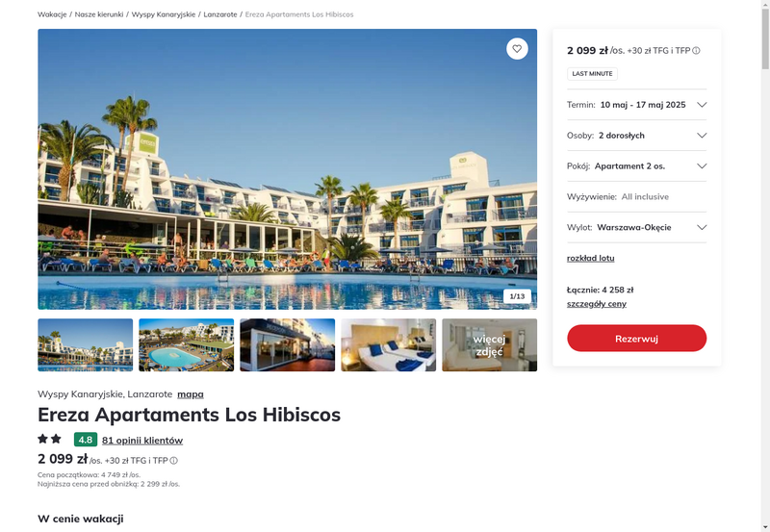Viewport: 770px width, 532px height.
Task: Select reception entrance thumbnail
Action: (x=287, y=345)
